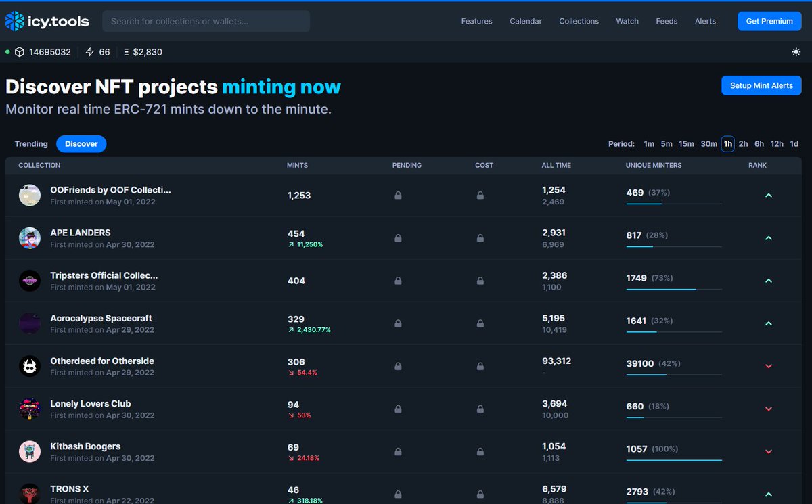
Task: Set period to 1m
Action: 649,144
